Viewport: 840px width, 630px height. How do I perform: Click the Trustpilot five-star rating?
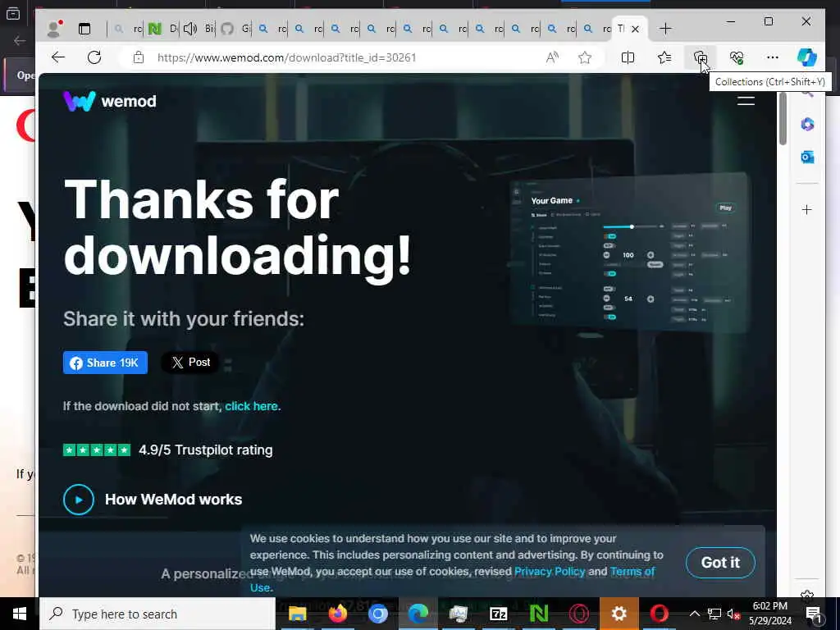click(x=97, y=450)
